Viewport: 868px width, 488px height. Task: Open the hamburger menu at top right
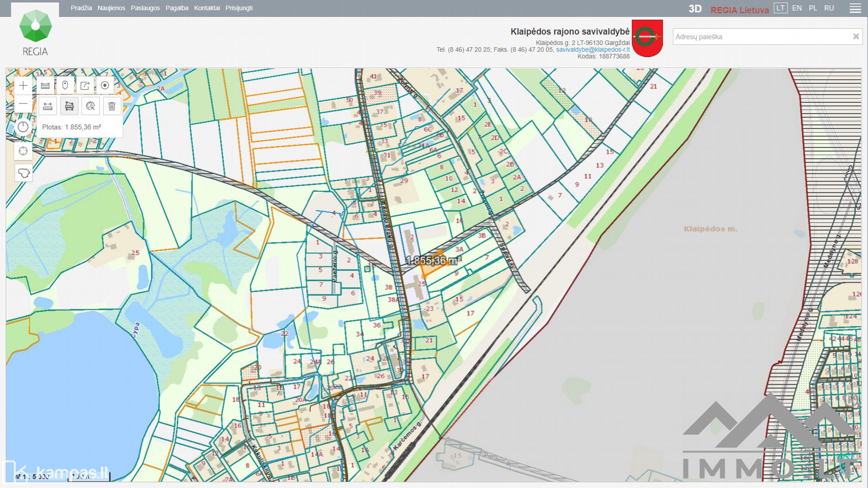[x=855, y=9]
